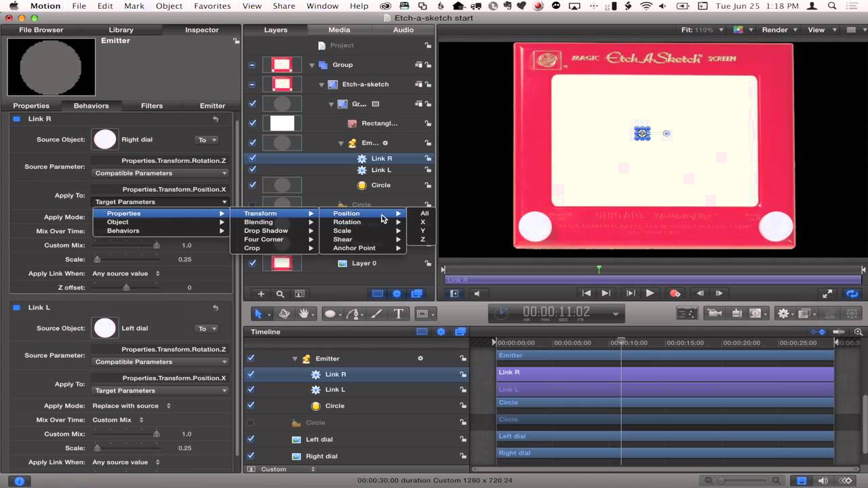Pick the Text tool
The height and width of the screenshot is (488, 868).
click(x=398, y=314)
